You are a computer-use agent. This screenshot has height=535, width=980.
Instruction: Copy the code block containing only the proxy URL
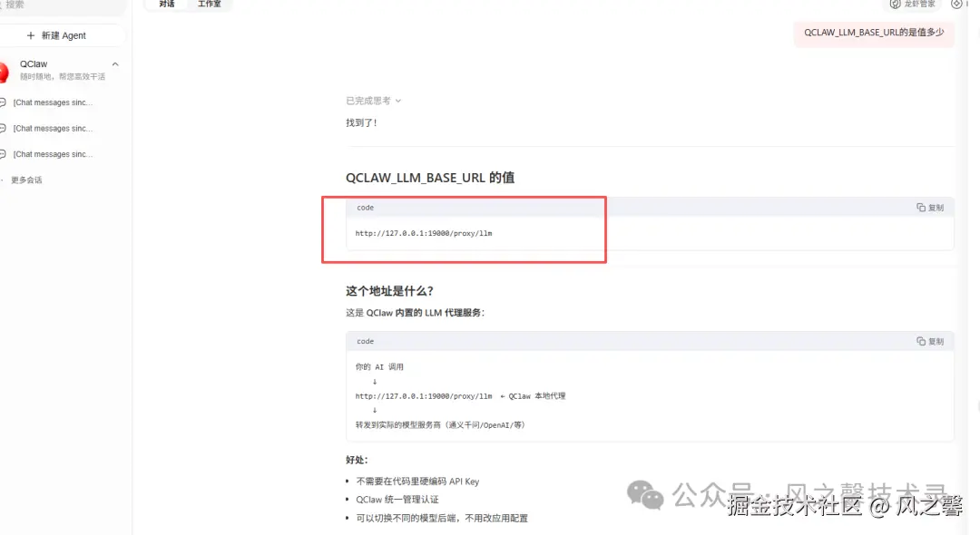[x=930, y=208]
